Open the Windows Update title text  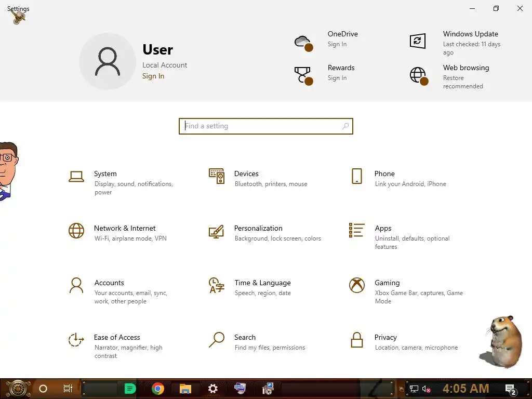click(x=470, y=34)
